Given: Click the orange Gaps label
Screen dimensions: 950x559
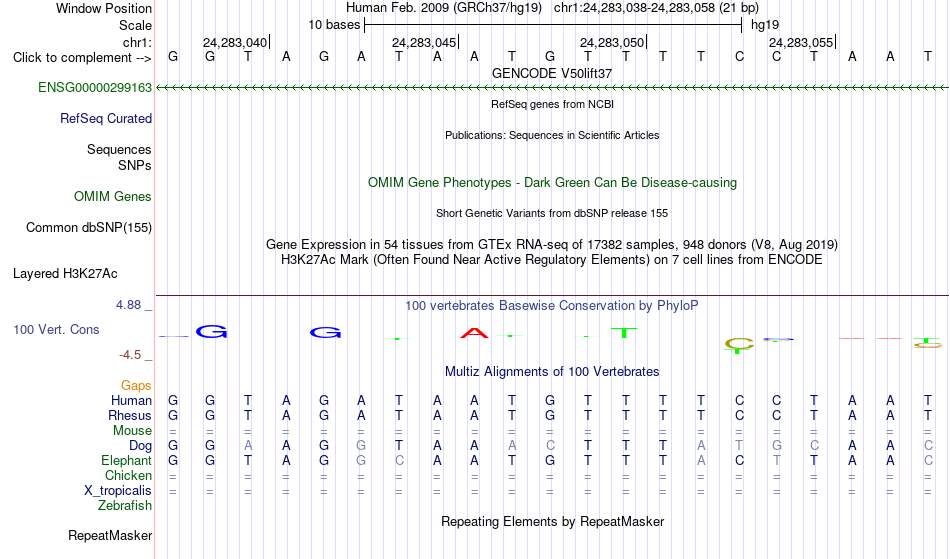Looking at the screenshot, I should point(136,386).
